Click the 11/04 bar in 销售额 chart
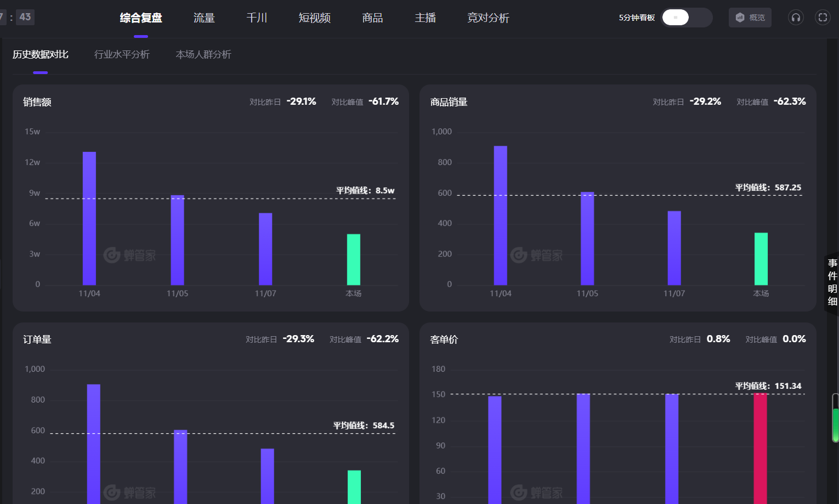This screenshot has height=504, width=839. click(89, 218)
